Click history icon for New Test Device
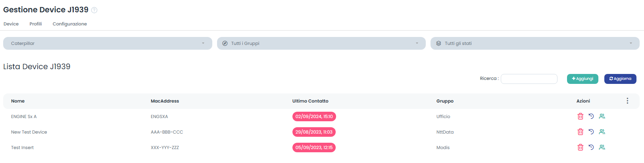Screen dimensions: 644x163 coord(591,132)
